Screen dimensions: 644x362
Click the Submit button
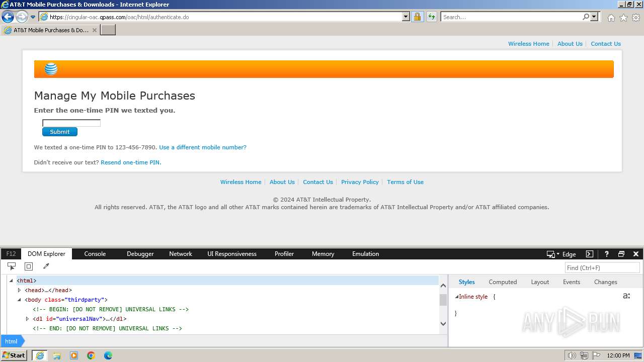click(60, 132)
